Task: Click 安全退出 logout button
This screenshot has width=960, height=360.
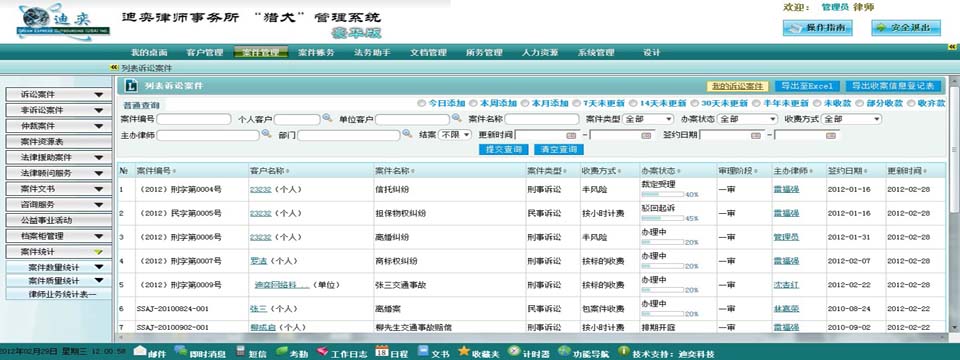Action: [x=906, y=28]
